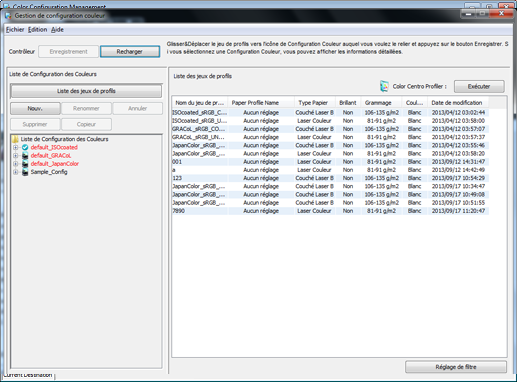The width and height of the screenshot is (517, 382).
Task: Click the Annuler button
Action: click(x=137, y=108)
